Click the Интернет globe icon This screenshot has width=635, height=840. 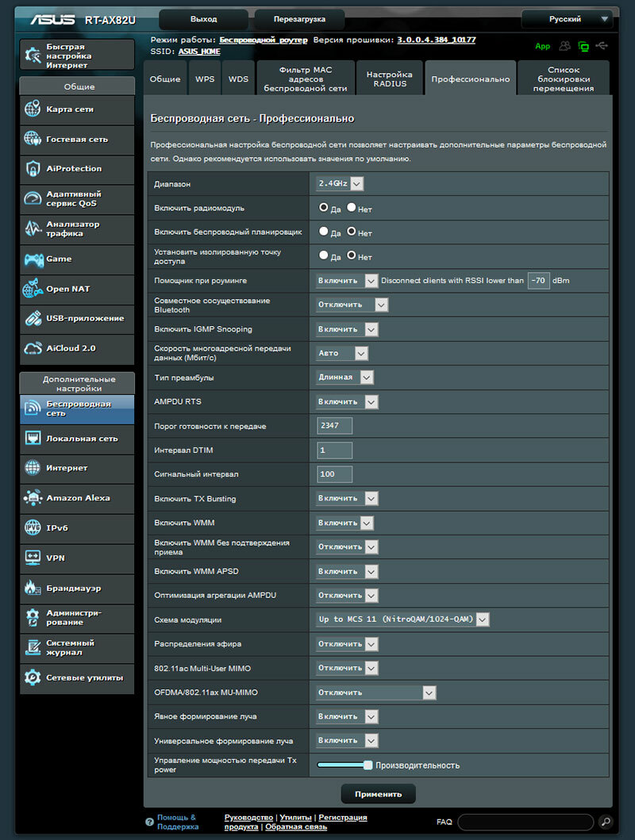click(33, 468)
